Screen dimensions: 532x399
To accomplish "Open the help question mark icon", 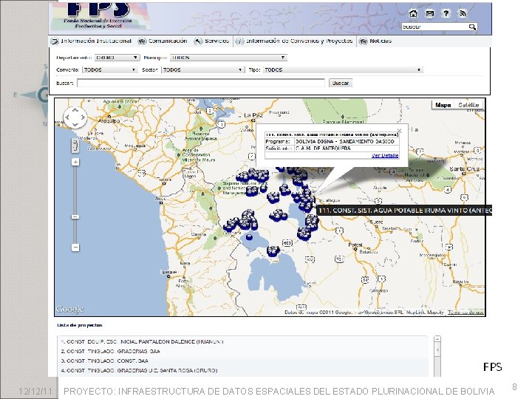I will click(x=446, y=13).
